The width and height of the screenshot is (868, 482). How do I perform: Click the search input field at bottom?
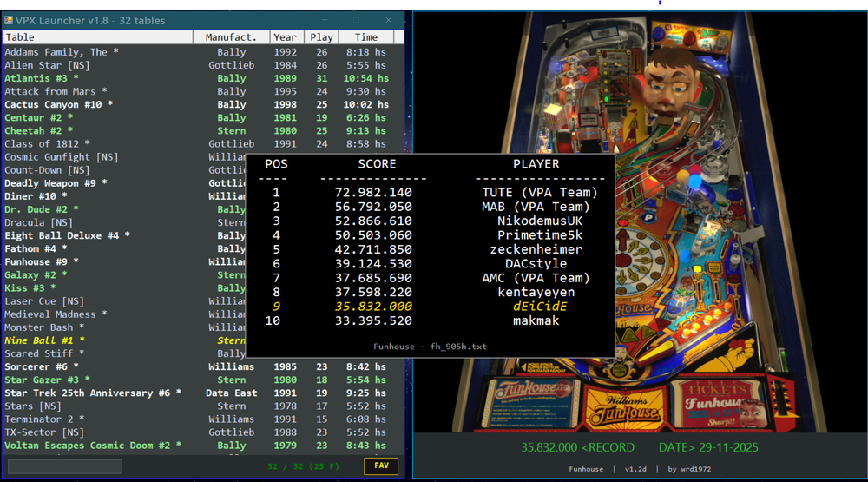65,466
